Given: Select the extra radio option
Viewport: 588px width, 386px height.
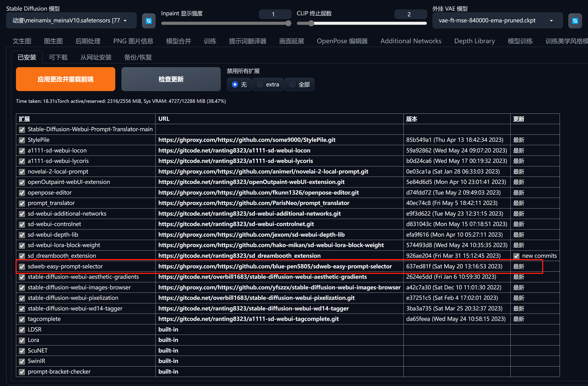Looking at the screenshot, I should (x=268, y=85).
